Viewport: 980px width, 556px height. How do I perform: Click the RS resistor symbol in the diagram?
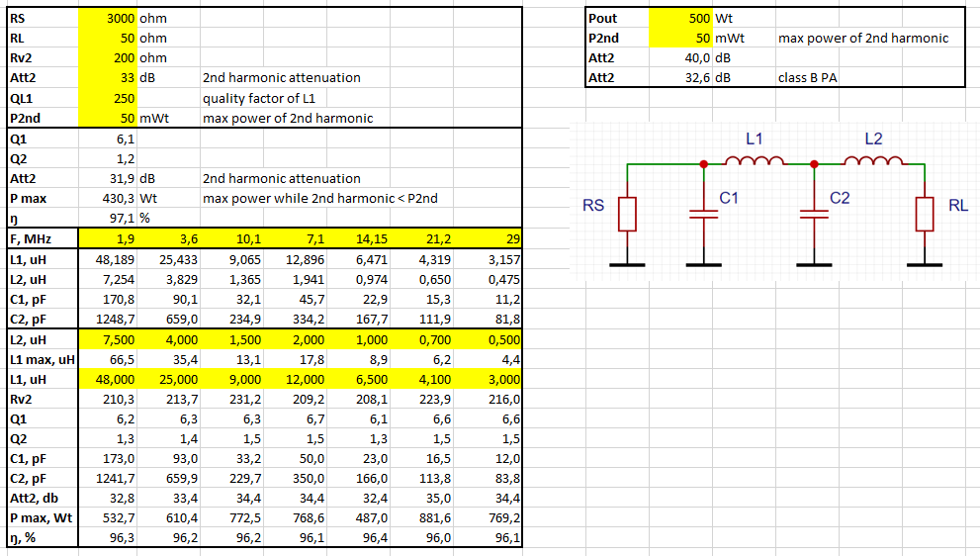(x=626, y=214)
